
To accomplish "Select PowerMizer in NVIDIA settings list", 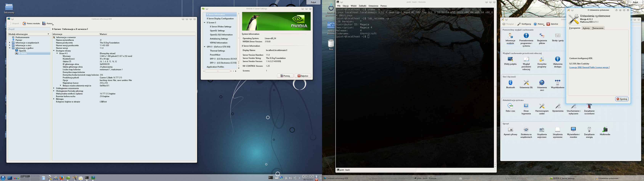I will [215, 55].
